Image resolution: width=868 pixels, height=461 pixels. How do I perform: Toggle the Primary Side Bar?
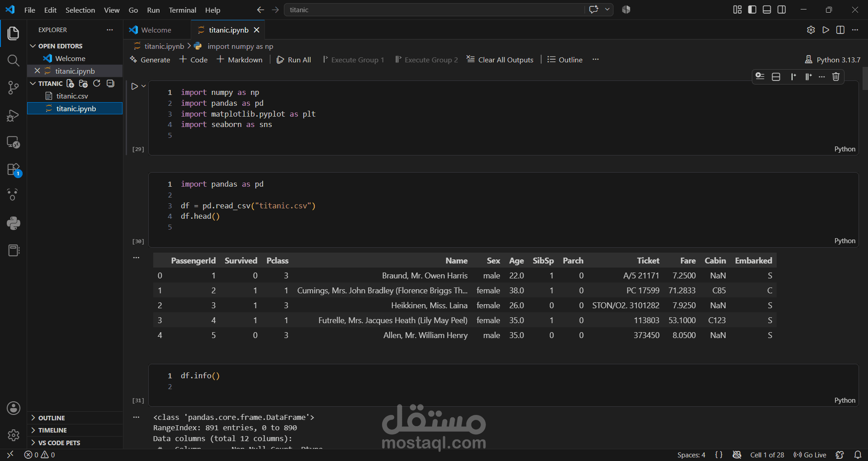click(752, 9)
